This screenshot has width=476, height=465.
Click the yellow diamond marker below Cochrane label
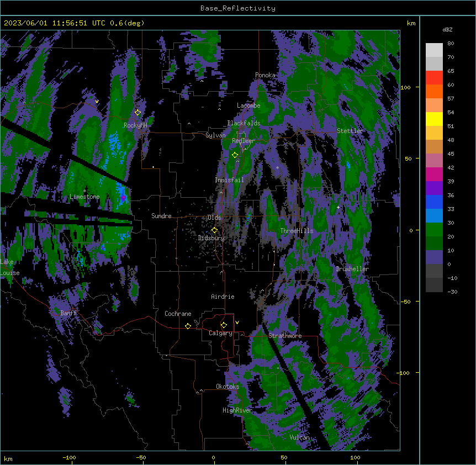188,326
